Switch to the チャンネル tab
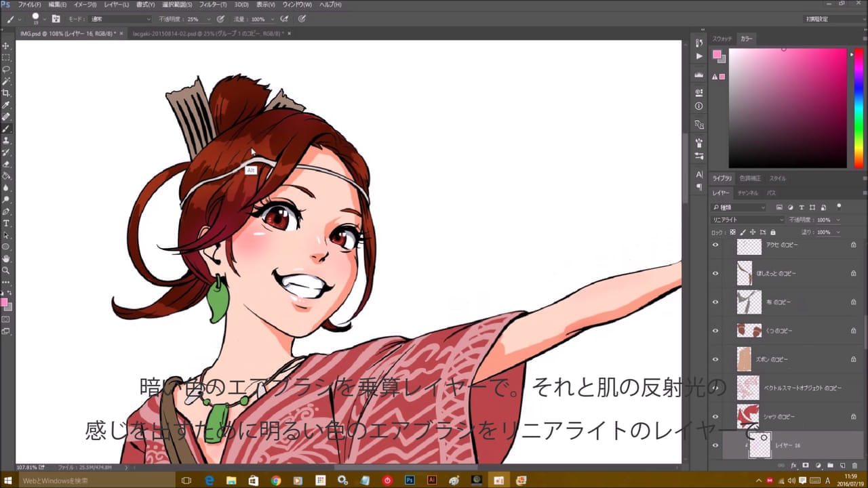The width and height of the screenshot is (868, 488). tap(747, 193)
